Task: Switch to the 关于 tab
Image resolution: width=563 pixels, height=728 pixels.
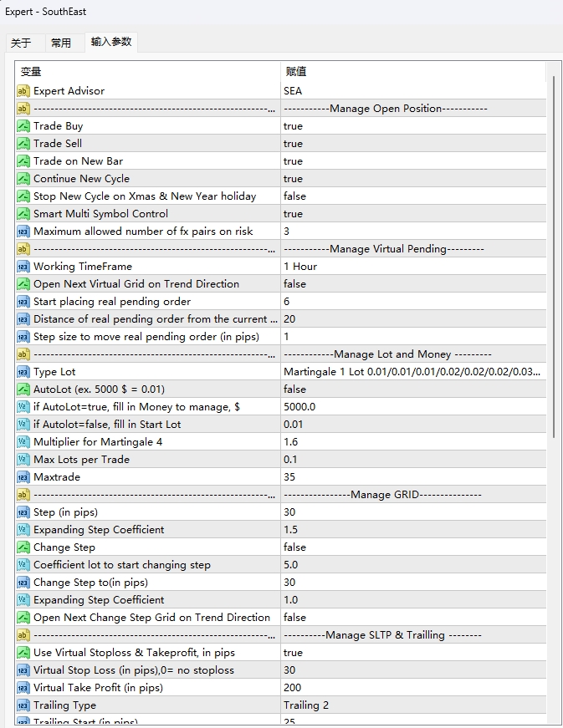Action: click(x=21, y=43)
